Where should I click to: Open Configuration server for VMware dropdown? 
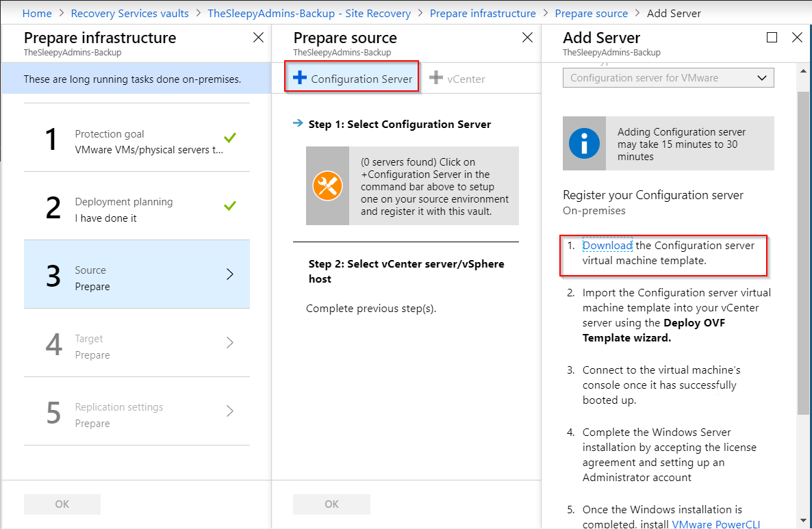668,78
